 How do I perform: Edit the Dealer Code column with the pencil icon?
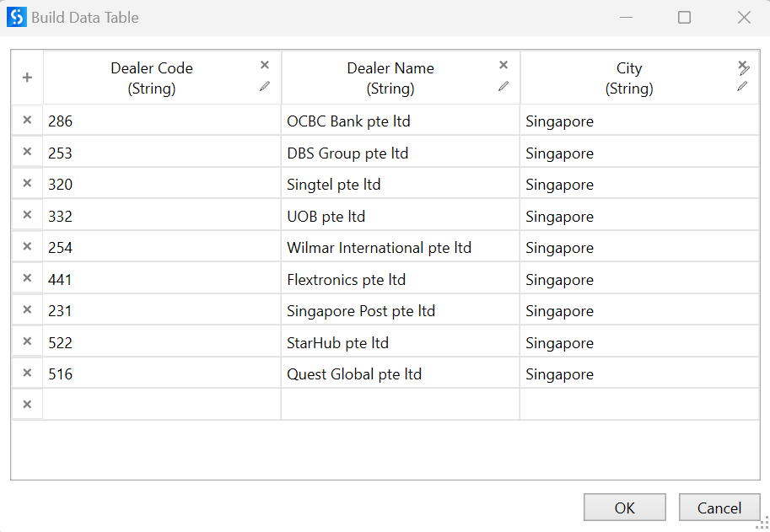click(265, 86)
